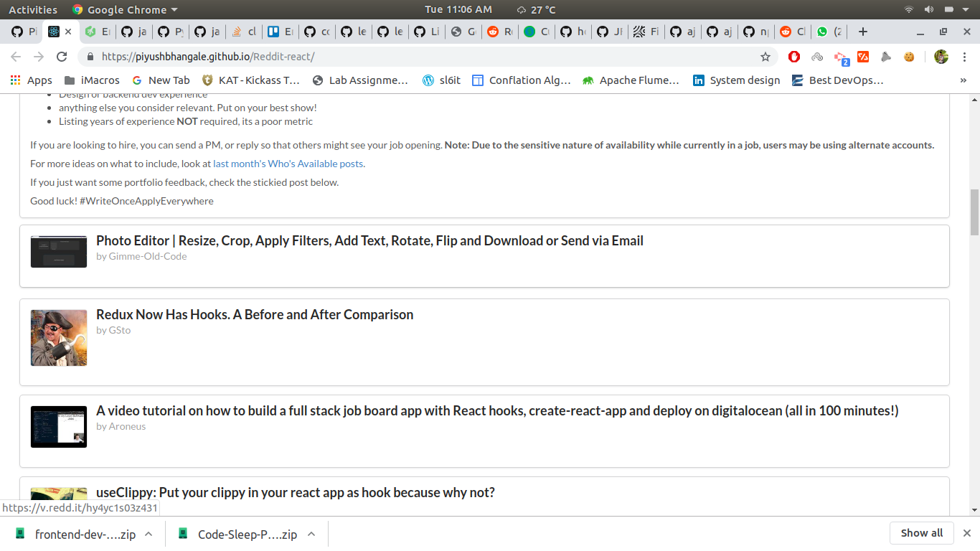View site info via the padlock icon

coord(90,57)
